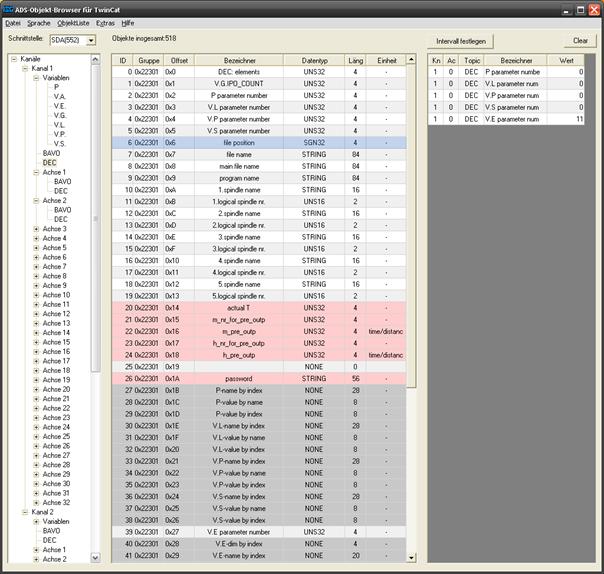Collapse the Achse 1 node under Kanal 1
The width and height of the screenshot is (604, 574).
[x=36, y=172]
